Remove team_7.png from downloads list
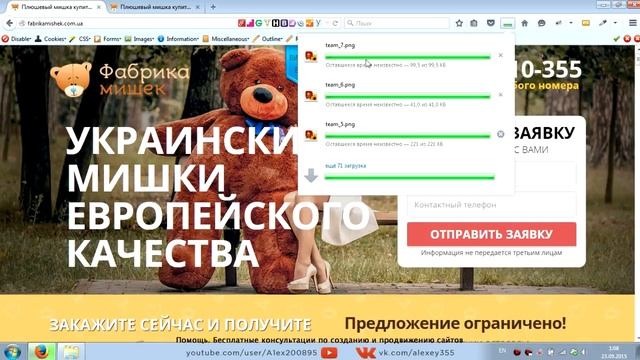 coord(500,55)
